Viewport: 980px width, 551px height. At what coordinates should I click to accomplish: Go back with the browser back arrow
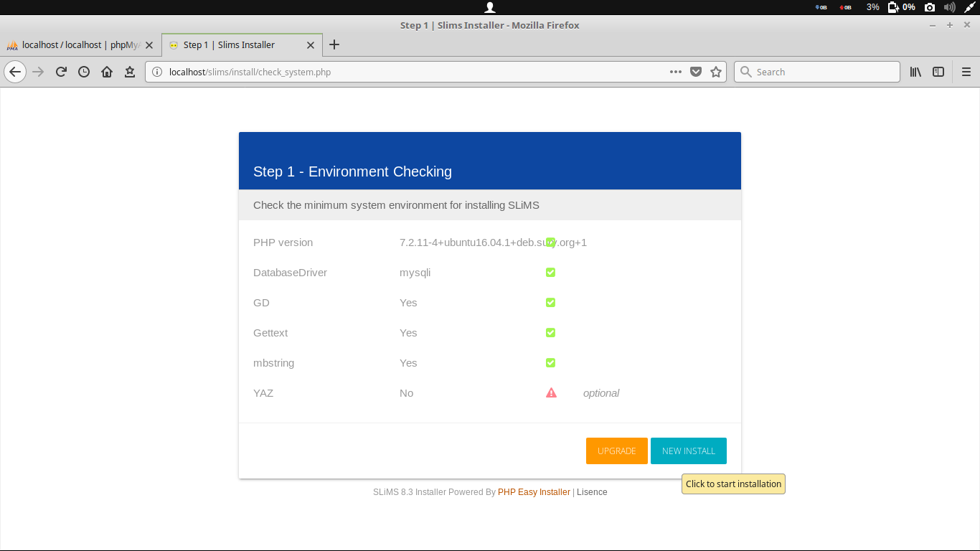pyautogui.click(x=15, y=72)
